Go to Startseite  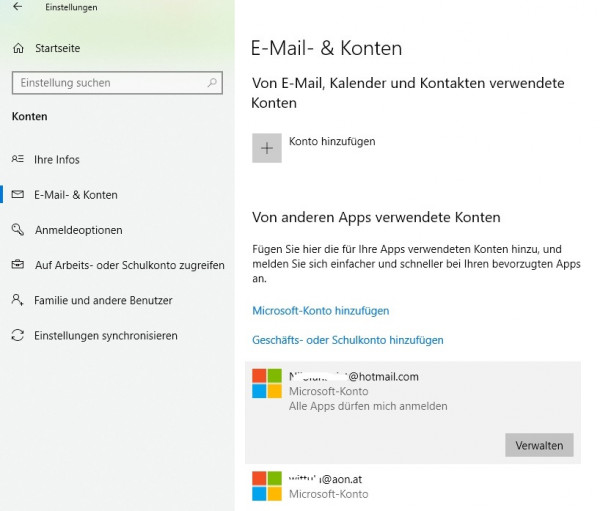click(x=58, y=48)
